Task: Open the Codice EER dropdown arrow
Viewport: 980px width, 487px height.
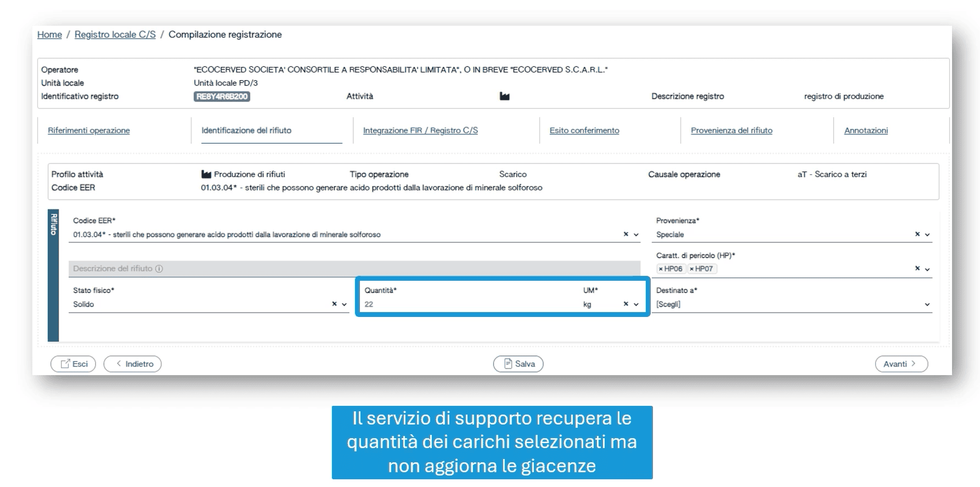Action: [636, 235]
